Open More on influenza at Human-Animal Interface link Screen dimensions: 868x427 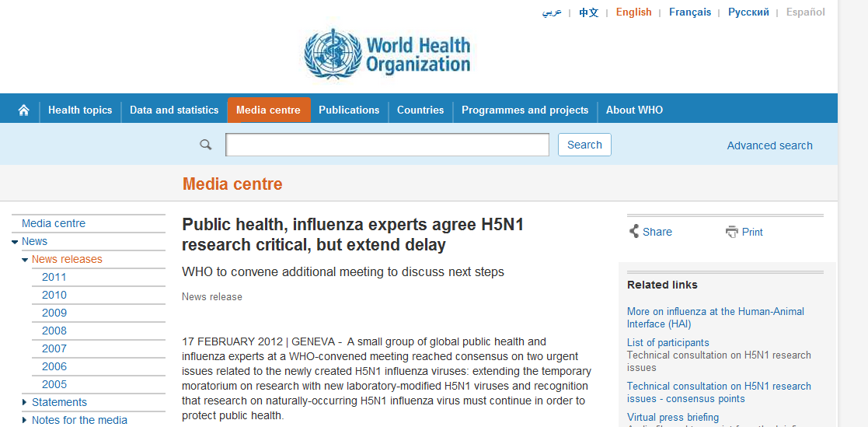(715, 318)
